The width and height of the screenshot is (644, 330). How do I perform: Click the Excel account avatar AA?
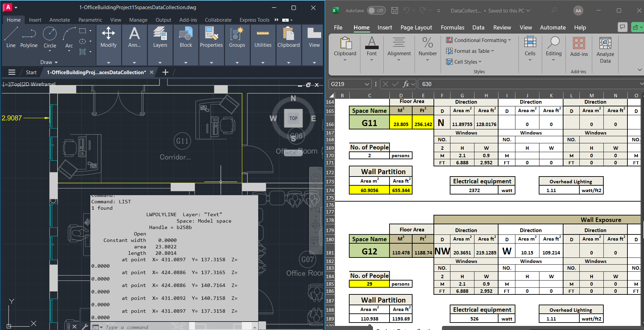tap(578, 11)
